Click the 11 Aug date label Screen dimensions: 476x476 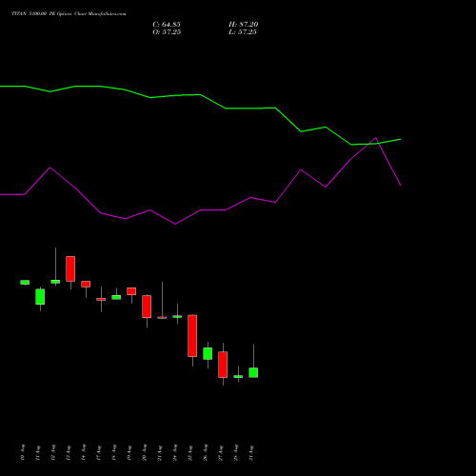pyautogui.click(x=38, y=452)
